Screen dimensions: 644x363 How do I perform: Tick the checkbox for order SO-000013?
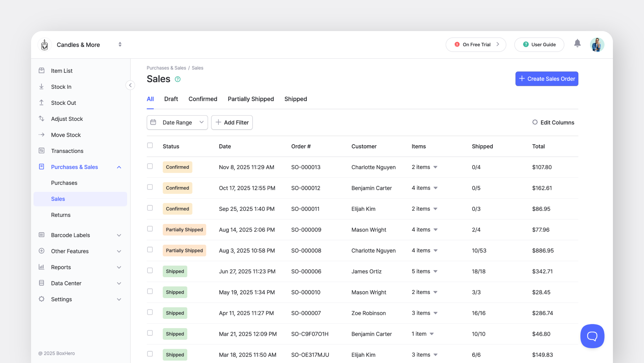click(150, 166)
